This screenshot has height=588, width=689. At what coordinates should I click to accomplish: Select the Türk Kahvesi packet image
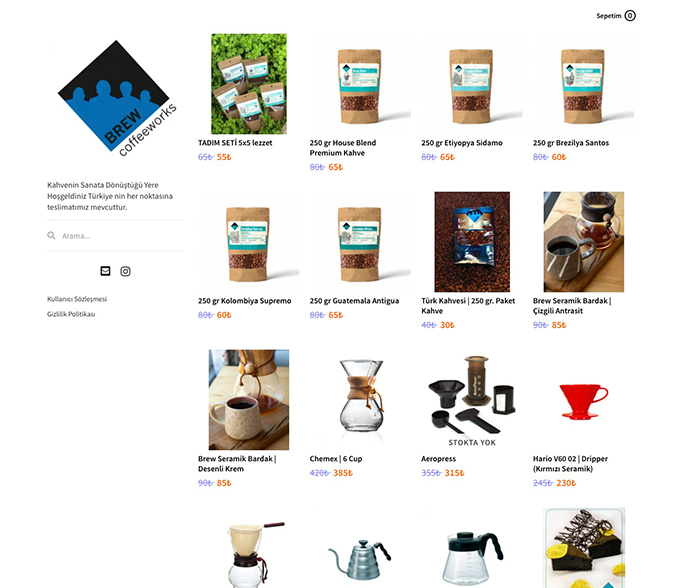(472, 242)
